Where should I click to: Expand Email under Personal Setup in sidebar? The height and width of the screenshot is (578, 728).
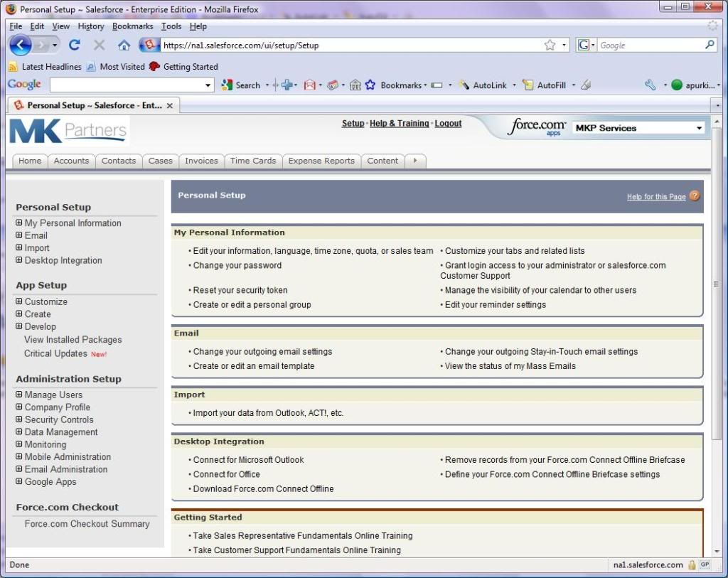pyautogui.click(x=19, y=235)
